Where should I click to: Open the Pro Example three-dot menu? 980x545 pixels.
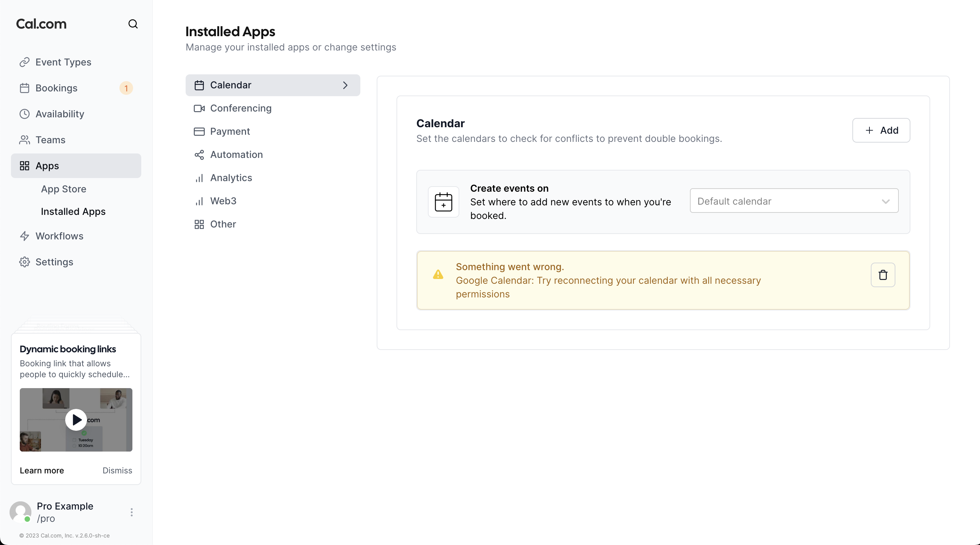[132, 512]
